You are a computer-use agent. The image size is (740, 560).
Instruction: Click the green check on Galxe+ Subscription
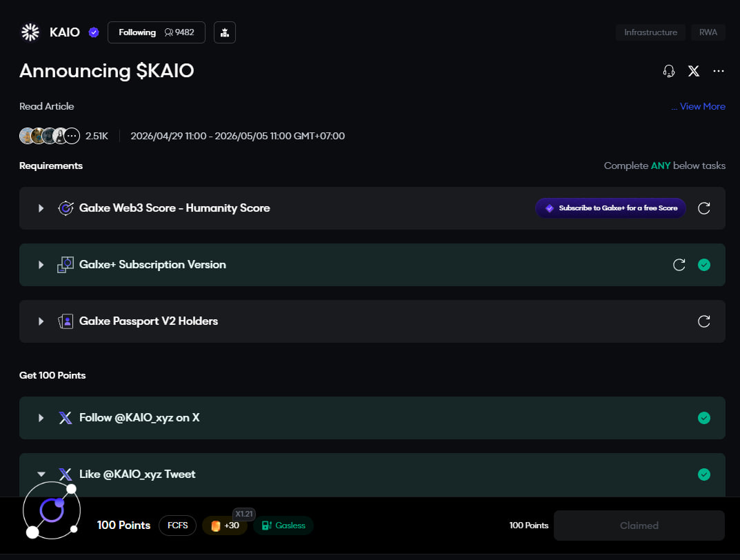tap(703, 265)
